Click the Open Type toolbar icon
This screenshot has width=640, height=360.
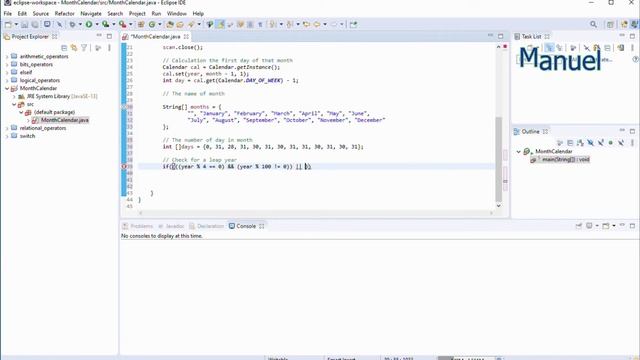(170, 24)
